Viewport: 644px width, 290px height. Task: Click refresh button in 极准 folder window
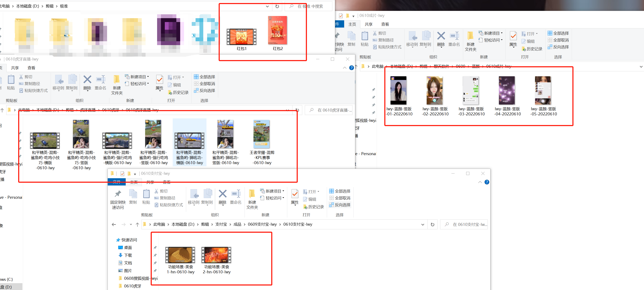click(x=277, y=6)
